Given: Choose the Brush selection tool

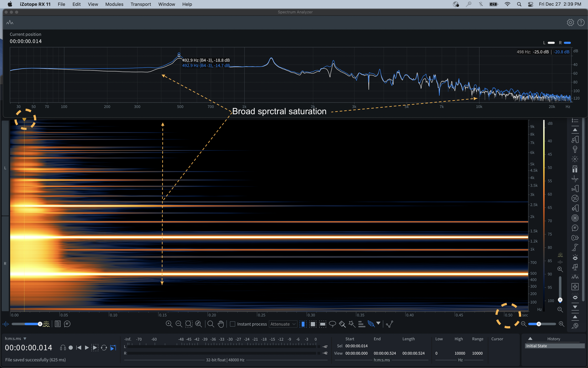Looking at the screenshot, I should pos(342,324).
